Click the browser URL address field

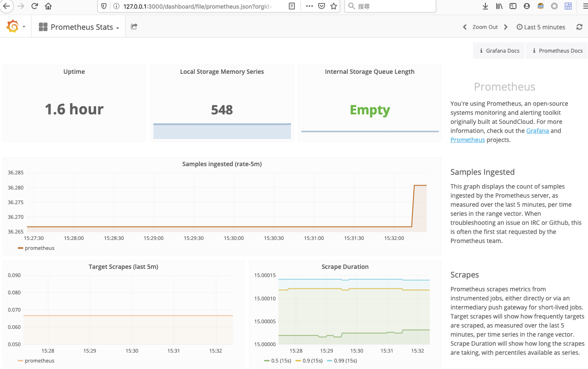(198, 6)
